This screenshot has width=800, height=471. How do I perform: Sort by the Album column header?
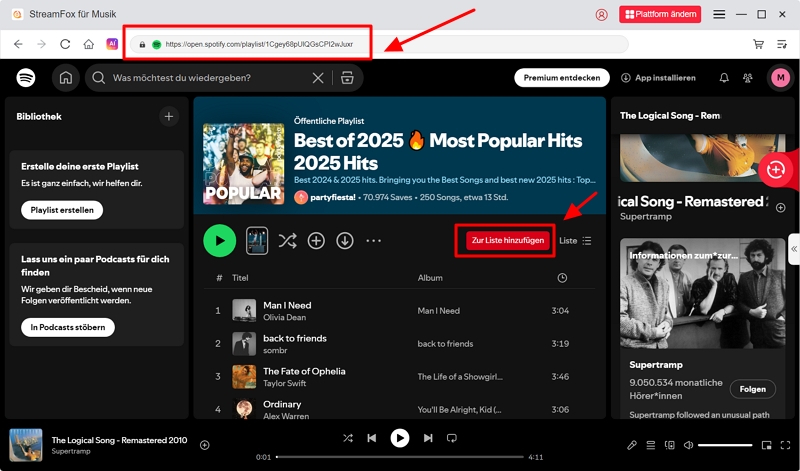pos(430,278)
